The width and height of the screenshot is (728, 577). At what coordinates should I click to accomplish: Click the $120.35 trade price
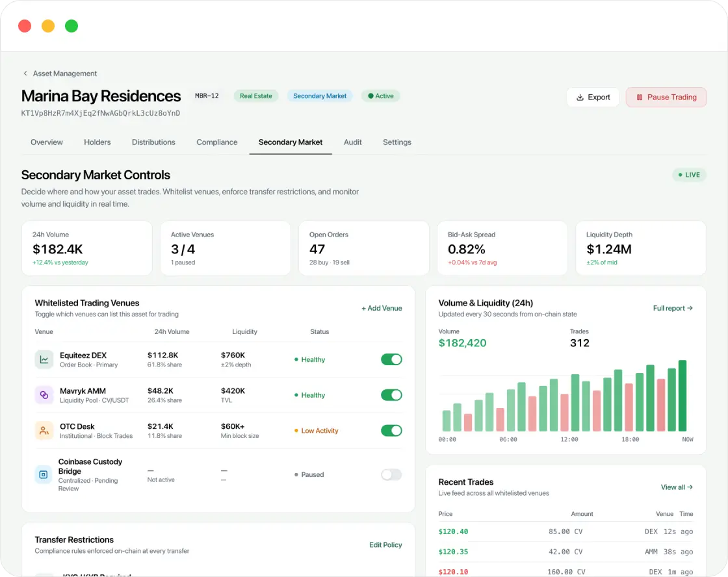(x=453, y=552)
